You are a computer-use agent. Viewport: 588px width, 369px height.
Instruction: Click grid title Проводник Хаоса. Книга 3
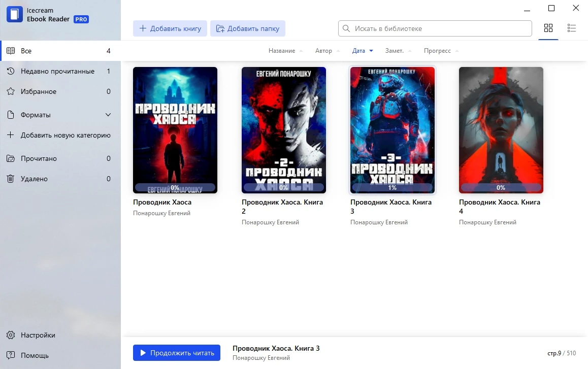pos(391,207)
